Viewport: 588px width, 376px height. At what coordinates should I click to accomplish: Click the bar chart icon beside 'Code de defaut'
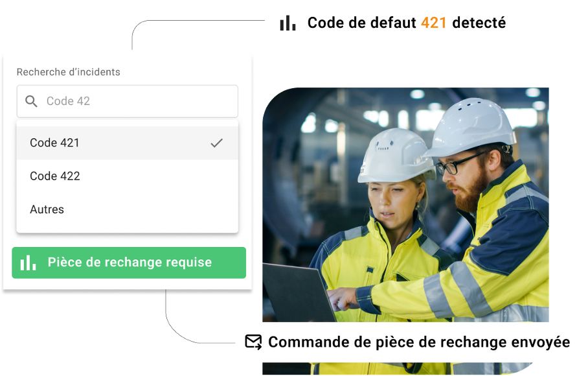(x=288, y=23)
